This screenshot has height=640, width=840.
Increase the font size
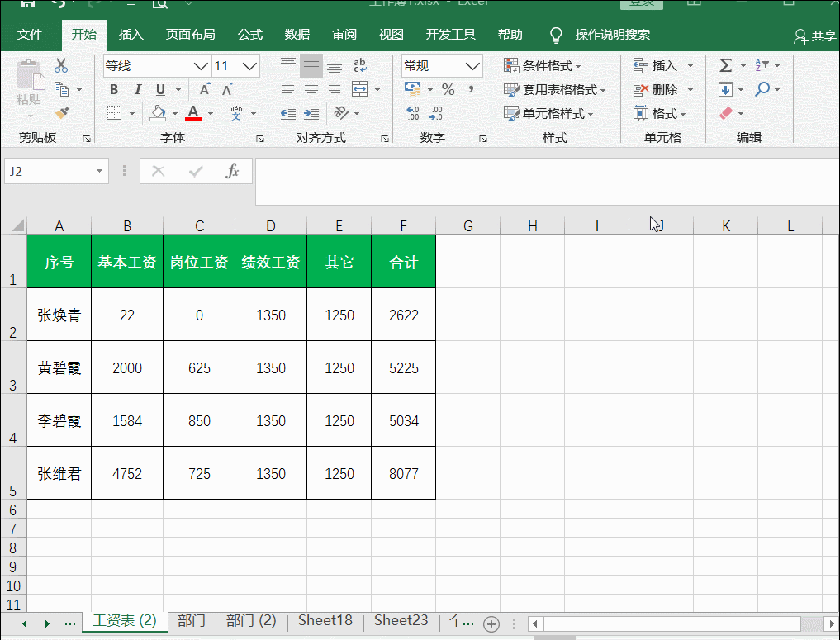[205, 89]
